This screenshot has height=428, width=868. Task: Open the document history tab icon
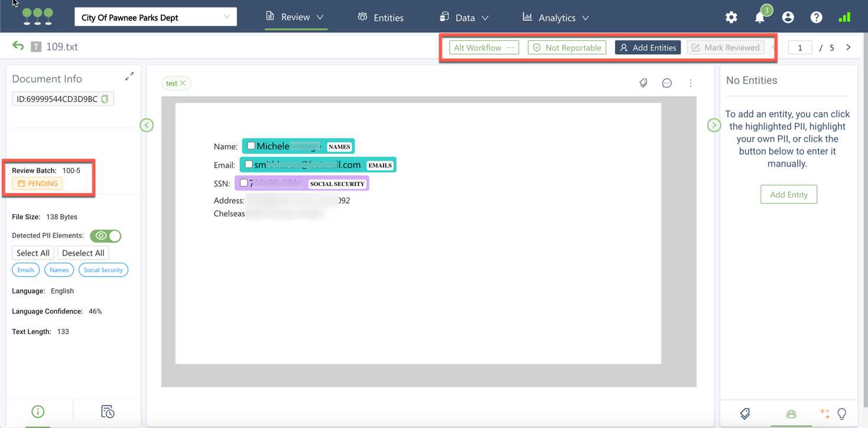click(x=108, y=411)
